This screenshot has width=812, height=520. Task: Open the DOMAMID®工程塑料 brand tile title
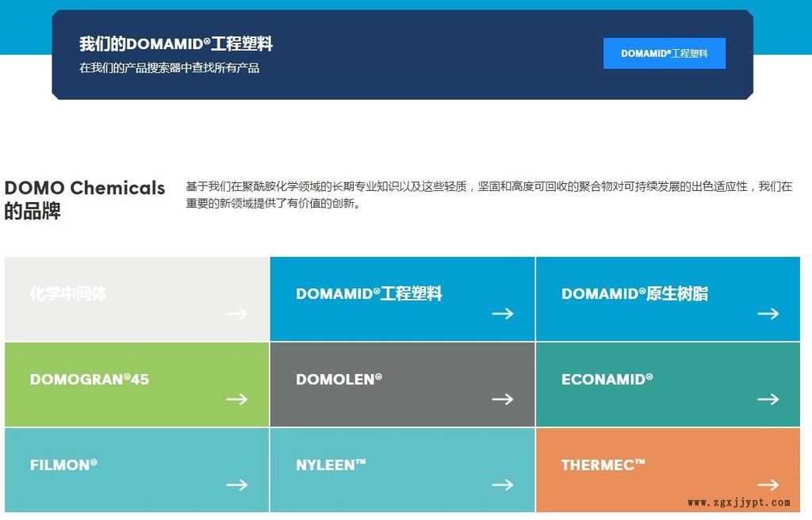[x=369, y=293]
